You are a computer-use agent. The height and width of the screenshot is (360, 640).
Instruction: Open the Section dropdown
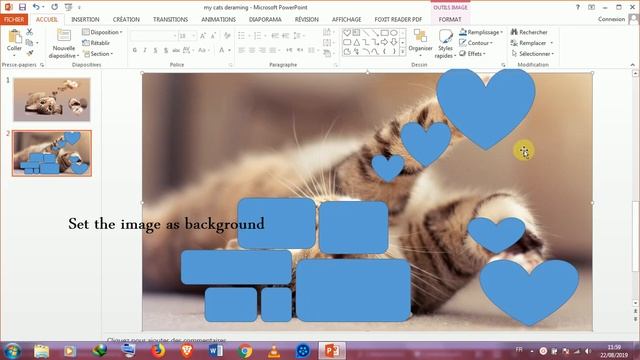[x=98, y=53]
